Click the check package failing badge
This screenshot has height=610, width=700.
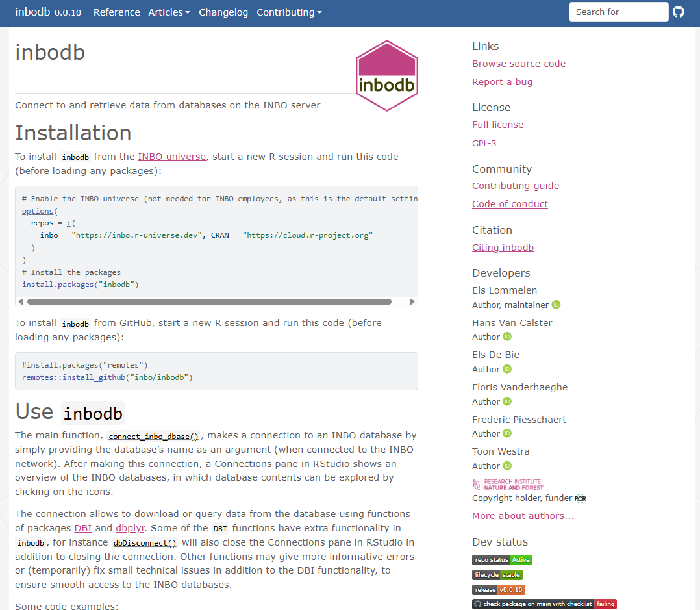pyautogui.click(x=544, y=604)
